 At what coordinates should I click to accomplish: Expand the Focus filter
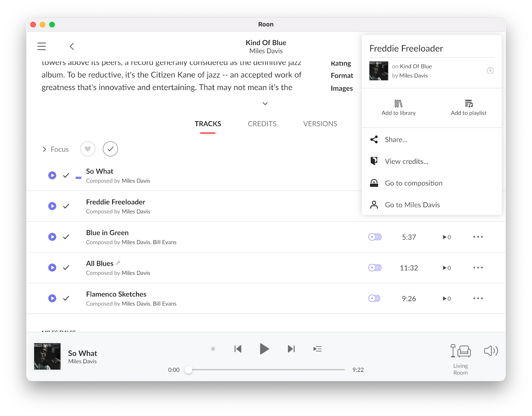click(56, 149)
